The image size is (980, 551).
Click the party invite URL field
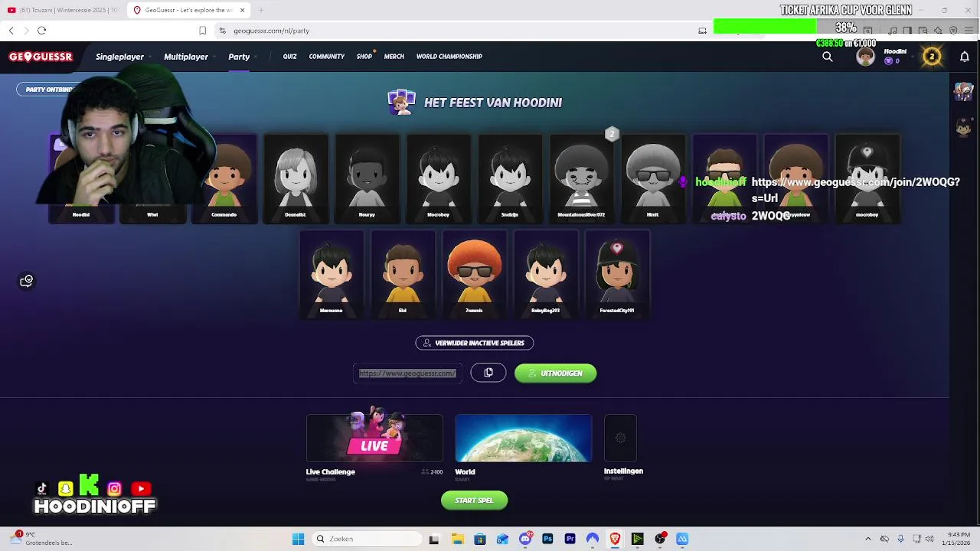click(407, 373)
